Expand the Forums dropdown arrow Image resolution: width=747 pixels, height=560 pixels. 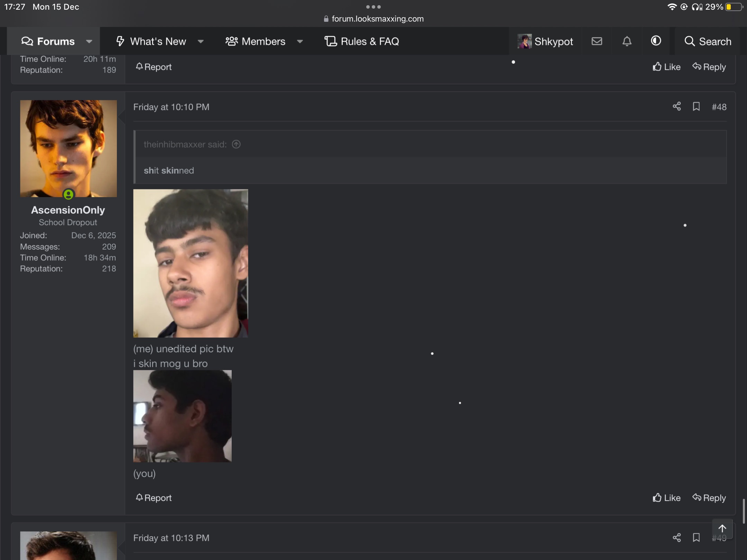[x=89, y=41]
